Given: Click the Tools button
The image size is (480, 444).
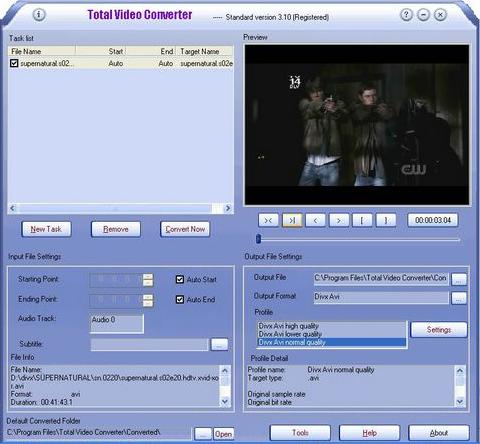Looking at the screenshot, I should click(300, 433).
